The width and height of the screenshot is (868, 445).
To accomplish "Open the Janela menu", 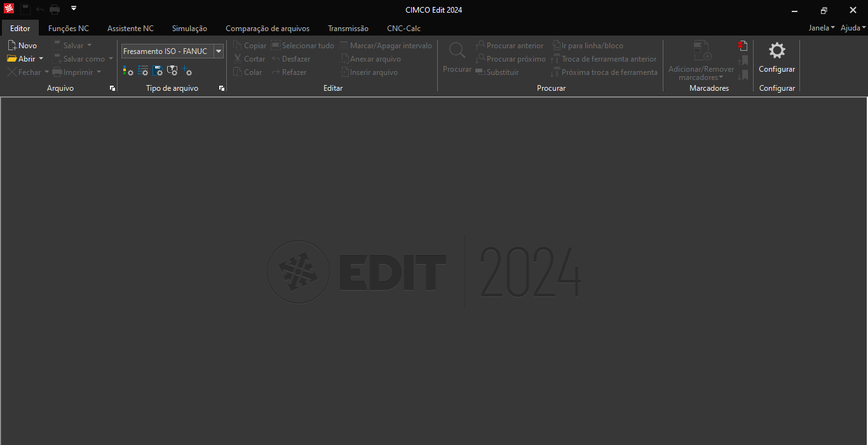I will [x=821, y=28].
